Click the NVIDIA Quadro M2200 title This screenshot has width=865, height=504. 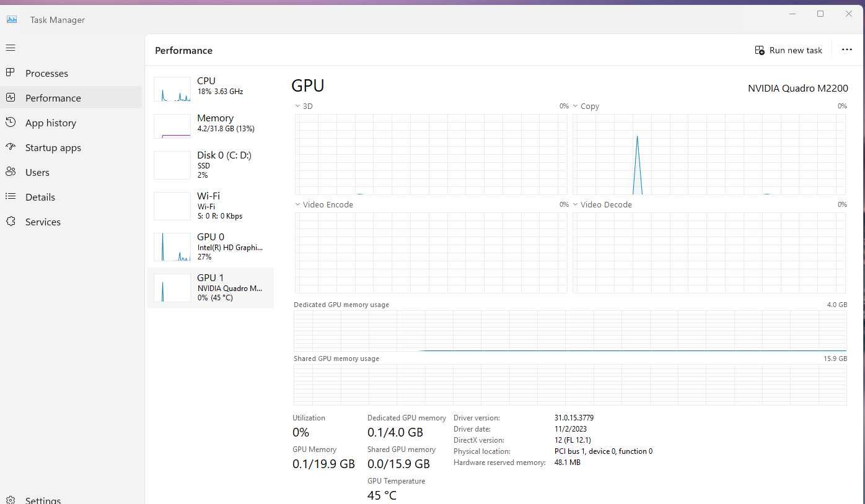798,89
